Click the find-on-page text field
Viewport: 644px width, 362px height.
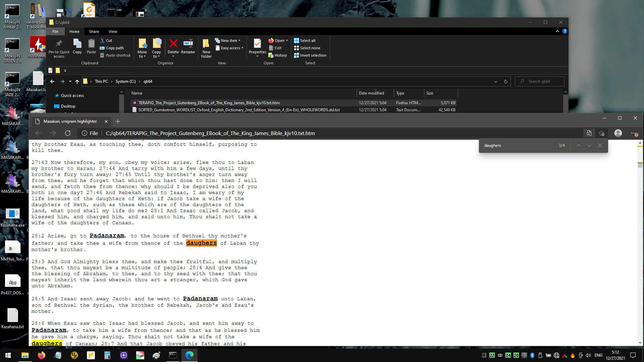coord(518,145)
